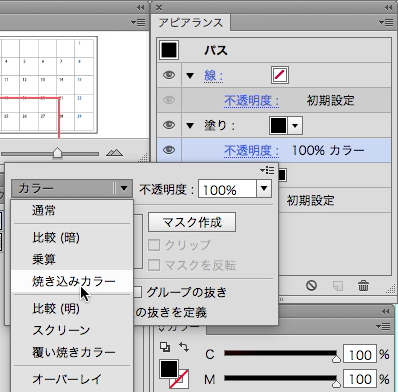Click the duplicate selected item icon
The width and height of the screenshot is (398, 392).
point(338,286)
